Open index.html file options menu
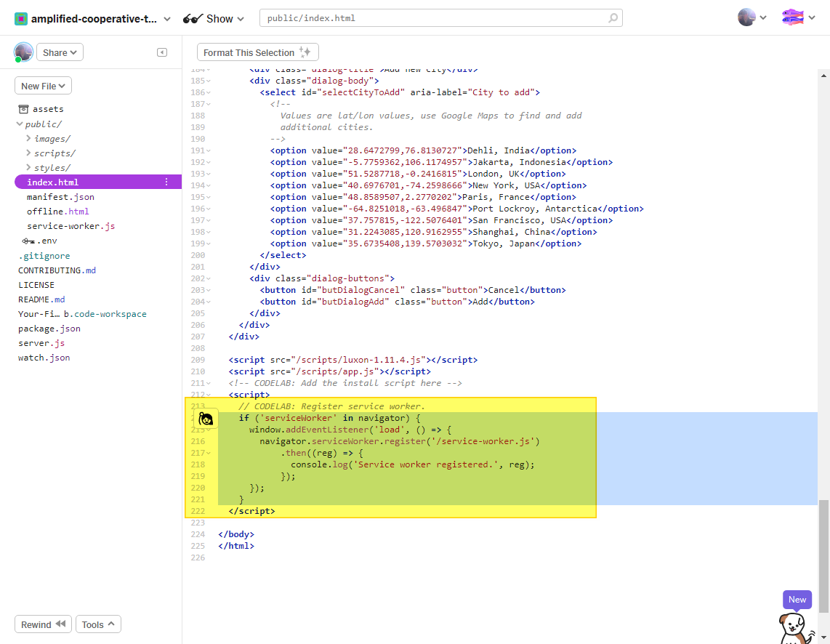The width and height of the screenshot is (830, 644). 166,182
